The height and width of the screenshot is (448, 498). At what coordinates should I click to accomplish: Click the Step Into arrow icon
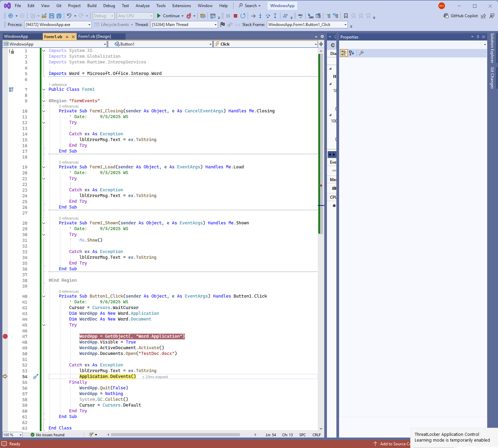pos(260,16)
